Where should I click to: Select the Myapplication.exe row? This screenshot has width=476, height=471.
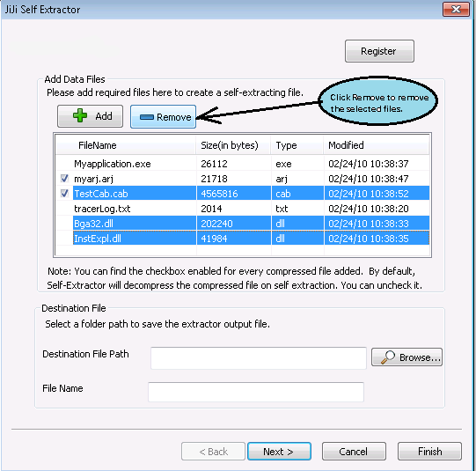242,164
